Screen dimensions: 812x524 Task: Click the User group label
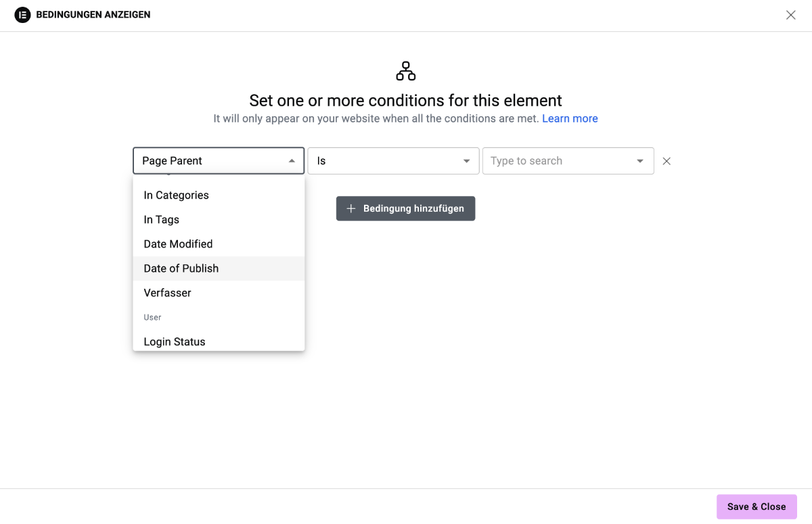pos(152,317)
